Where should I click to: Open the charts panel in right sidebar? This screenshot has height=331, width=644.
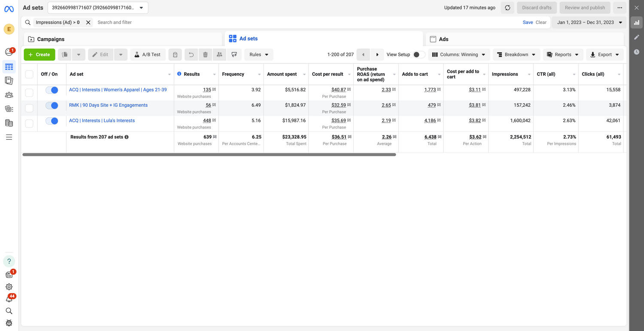coord(636,23)
